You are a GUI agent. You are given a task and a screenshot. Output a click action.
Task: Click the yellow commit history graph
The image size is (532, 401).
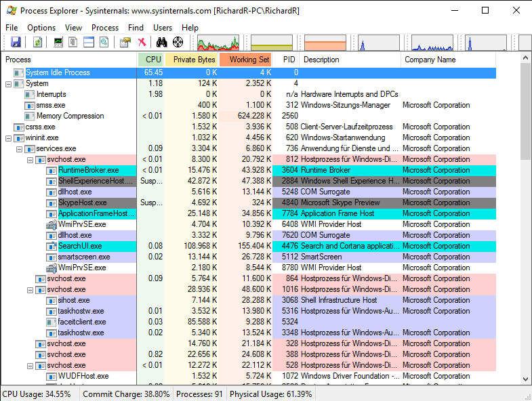click(x=272, y=43)
